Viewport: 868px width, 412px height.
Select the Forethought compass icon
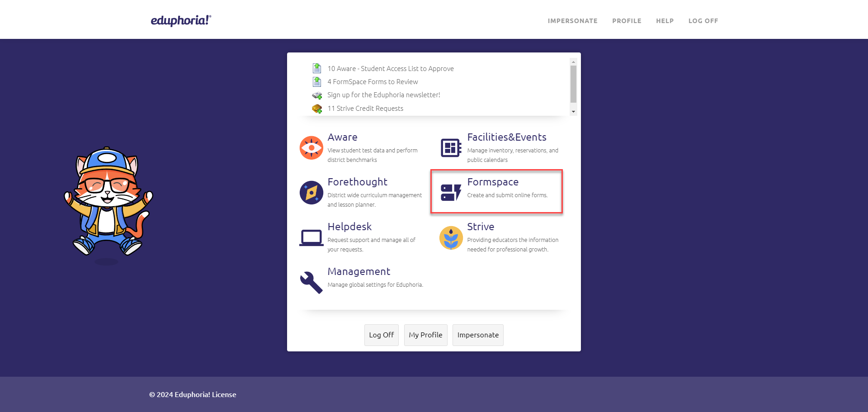(x=311, y=192)
